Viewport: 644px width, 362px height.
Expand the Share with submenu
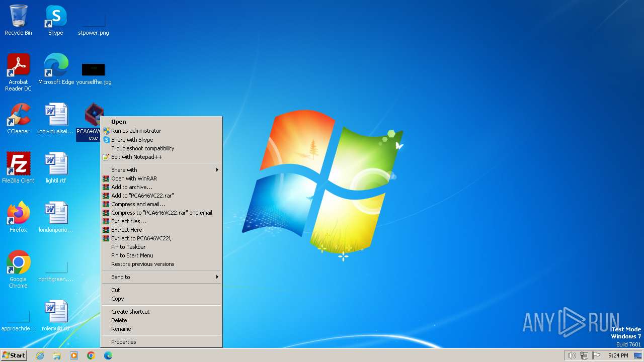tap(161, 170)
